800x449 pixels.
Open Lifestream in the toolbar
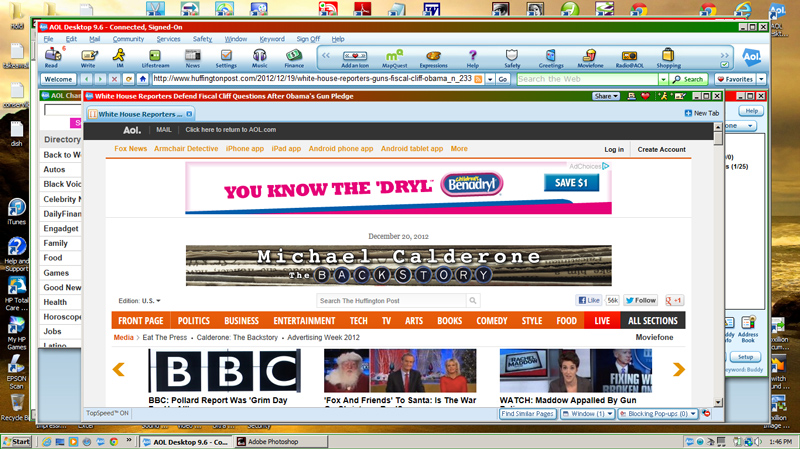(155, 58)
